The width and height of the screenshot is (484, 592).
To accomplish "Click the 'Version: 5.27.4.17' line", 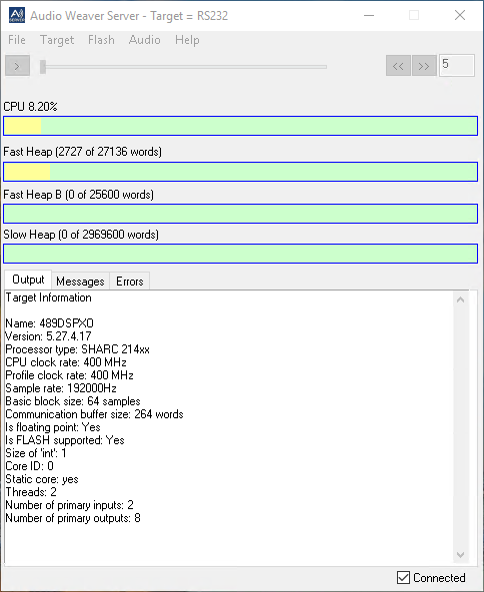I will coord(48,336).
